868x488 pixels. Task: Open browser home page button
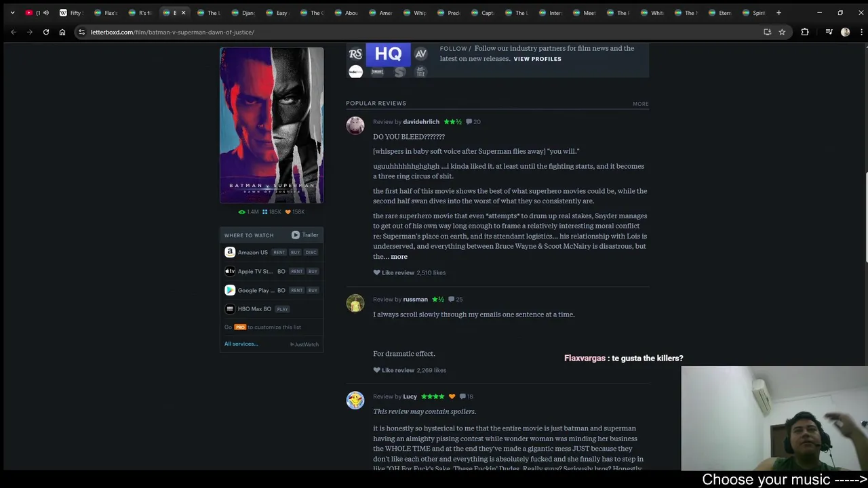click(62, 32)
